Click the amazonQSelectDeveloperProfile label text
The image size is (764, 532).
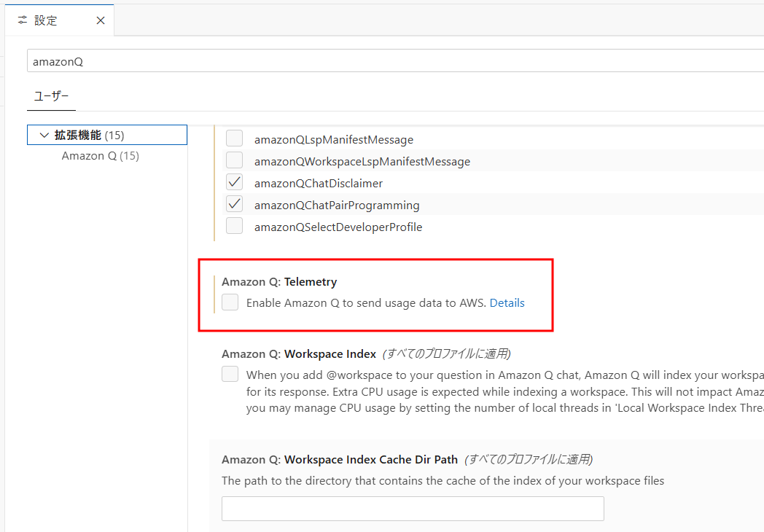(x=338, y=227)
